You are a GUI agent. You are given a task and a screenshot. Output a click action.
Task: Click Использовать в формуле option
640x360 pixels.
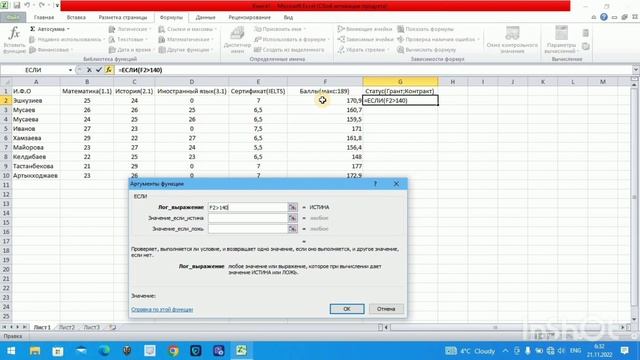[292, 40]
